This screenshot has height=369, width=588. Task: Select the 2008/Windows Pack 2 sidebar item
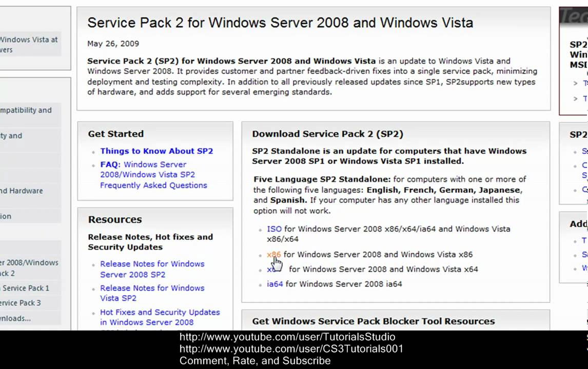(29, 268)
